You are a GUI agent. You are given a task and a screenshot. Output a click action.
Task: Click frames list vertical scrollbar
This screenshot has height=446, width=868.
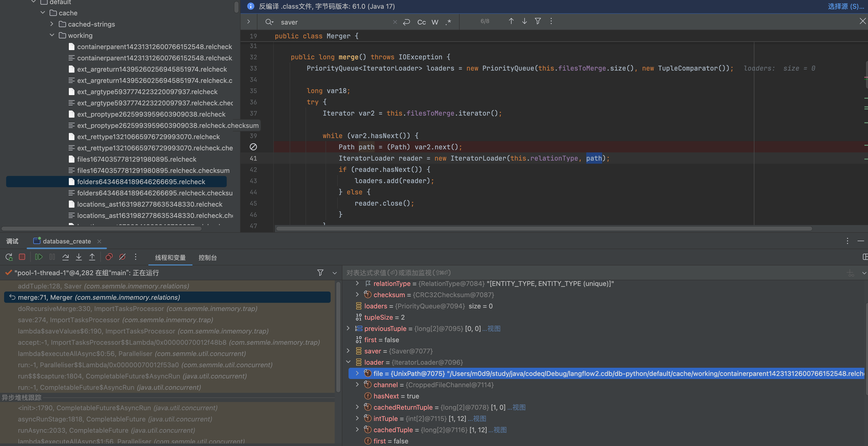pyautogui.click(x=338, y=337)
